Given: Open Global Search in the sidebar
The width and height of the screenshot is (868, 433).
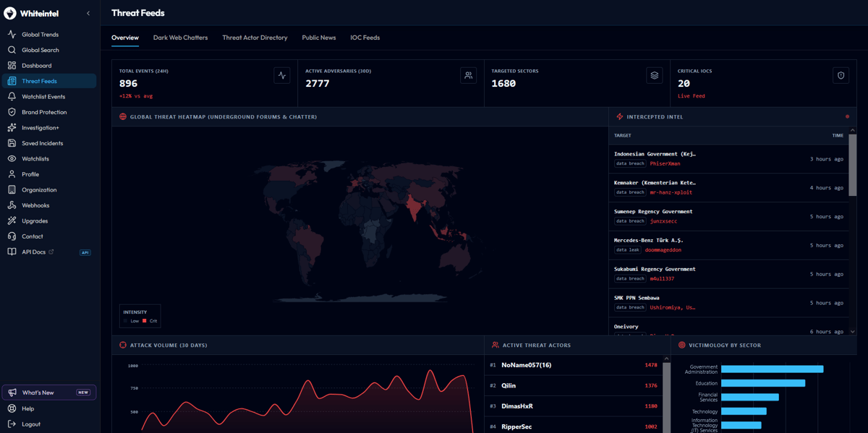Looking at the screenshot, I should [x=49, y=50].
